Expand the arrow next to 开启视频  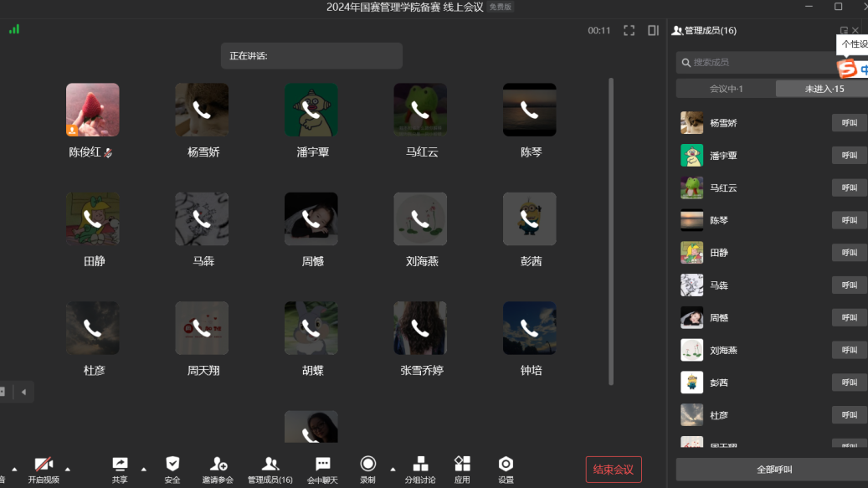coord(68,469)
